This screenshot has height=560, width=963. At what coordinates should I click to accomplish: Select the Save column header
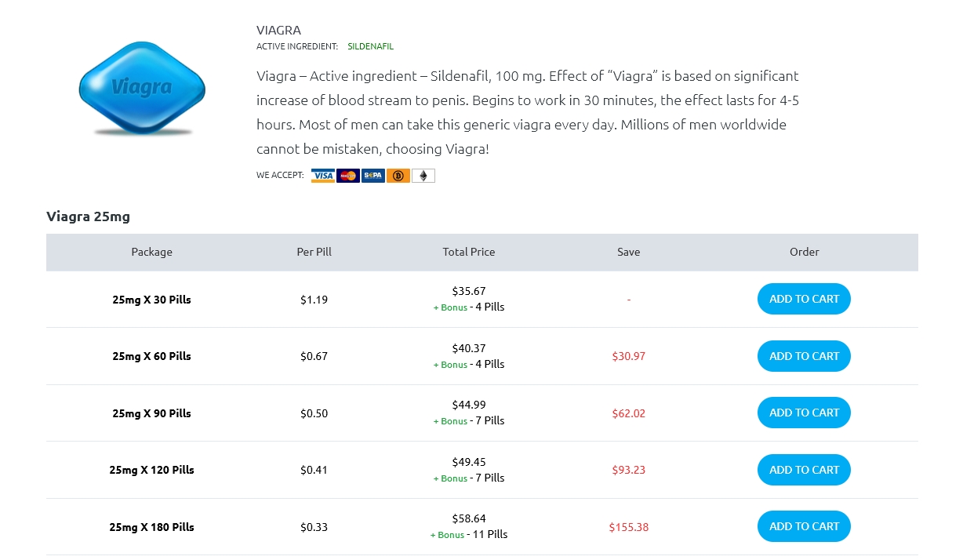[629, 252]
